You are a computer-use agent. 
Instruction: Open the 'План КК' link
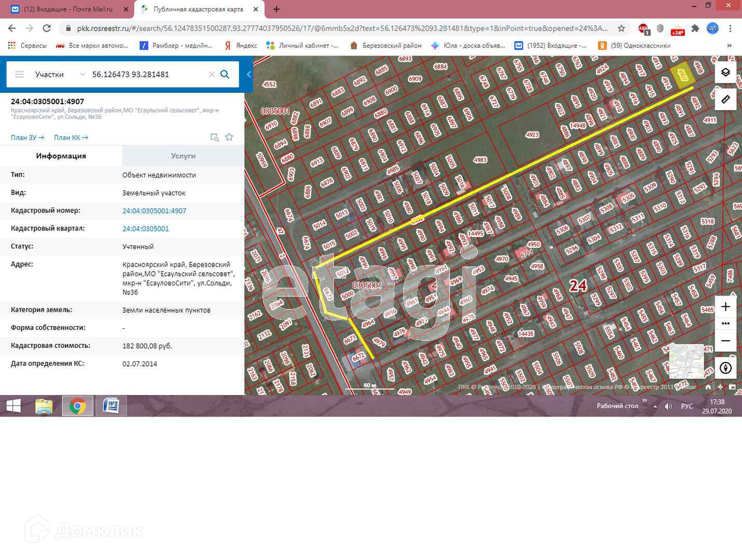click(x=71, y=137)
